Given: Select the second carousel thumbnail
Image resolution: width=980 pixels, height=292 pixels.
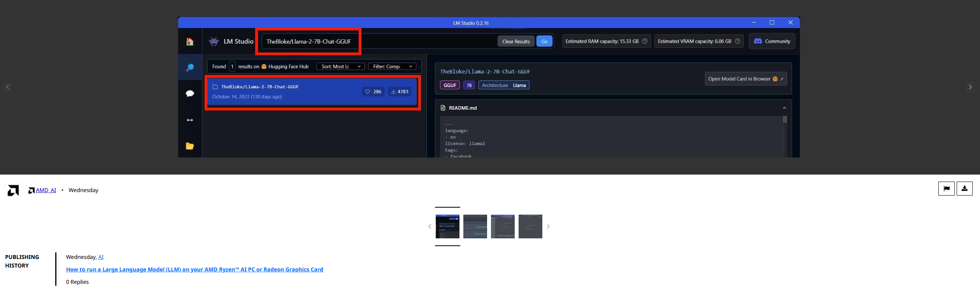Looking at the screenshot, I should (x=475, y=226).
